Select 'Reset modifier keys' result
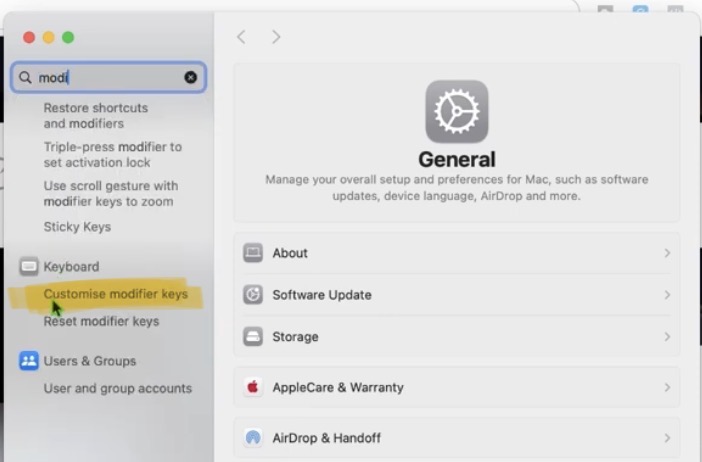The height and width of the screenshot is (462, 702). click(x=101, y=321)
